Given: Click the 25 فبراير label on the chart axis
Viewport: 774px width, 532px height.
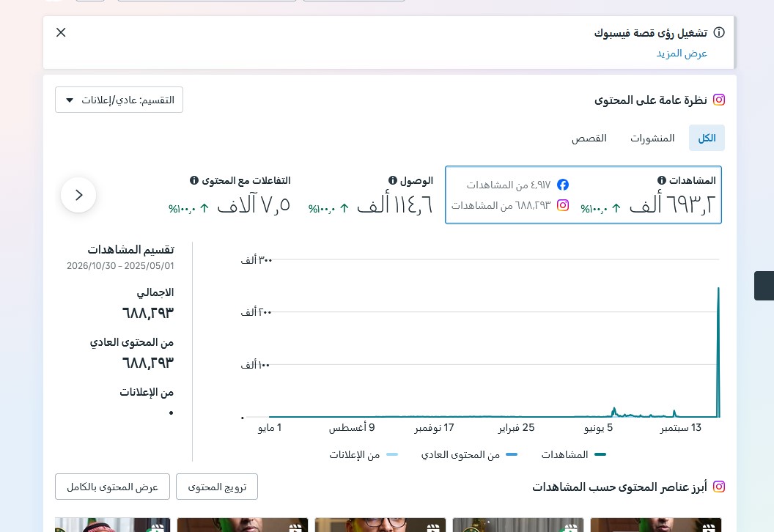Looking at the screenshot, I should click(516, 427).
